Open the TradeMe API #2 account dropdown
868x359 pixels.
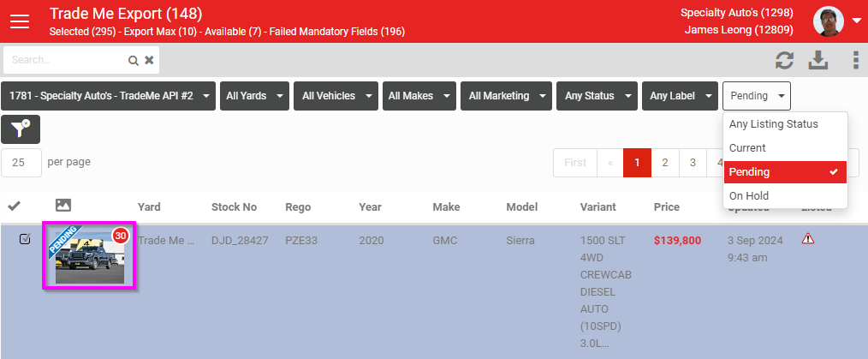[x=108, y=96]
